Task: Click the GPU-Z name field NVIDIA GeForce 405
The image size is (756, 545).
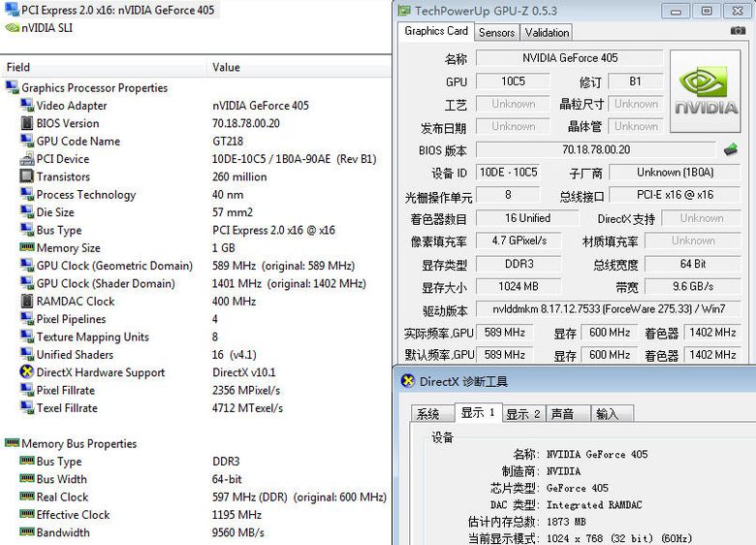Action: coord(569,58)
